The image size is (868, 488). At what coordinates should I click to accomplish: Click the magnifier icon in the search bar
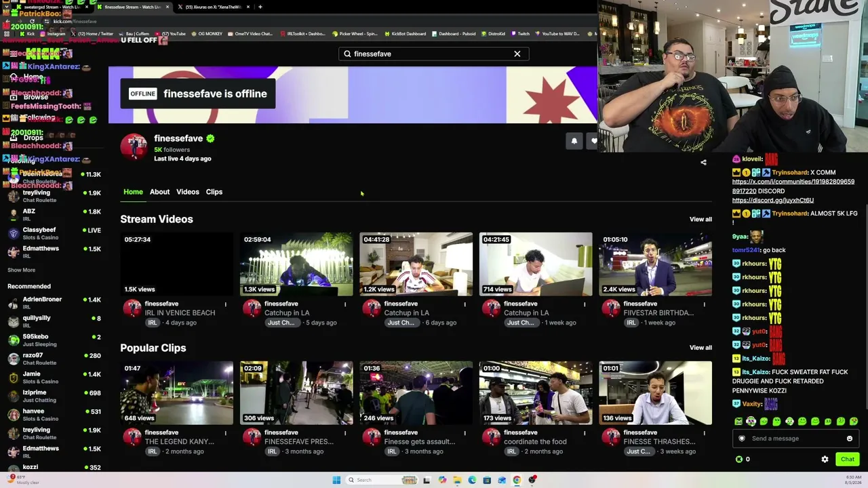click(x=347, y=54)
